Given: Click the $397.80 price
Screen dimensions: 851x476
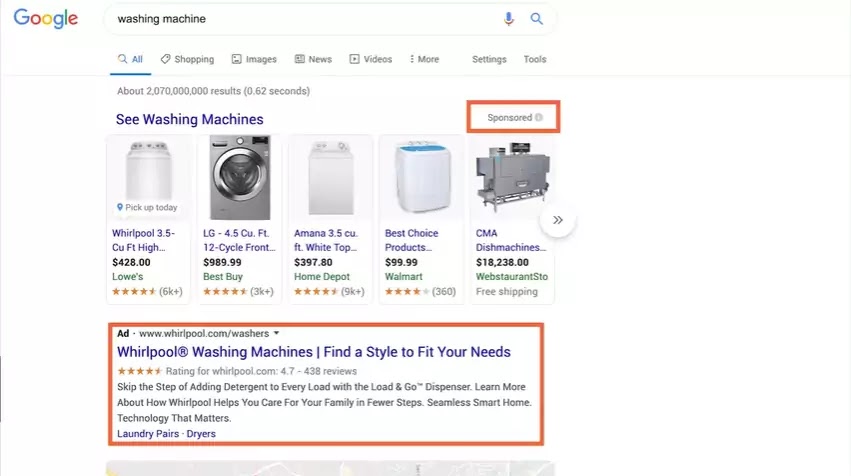Looking at the screenshot, I should (313, 262).
